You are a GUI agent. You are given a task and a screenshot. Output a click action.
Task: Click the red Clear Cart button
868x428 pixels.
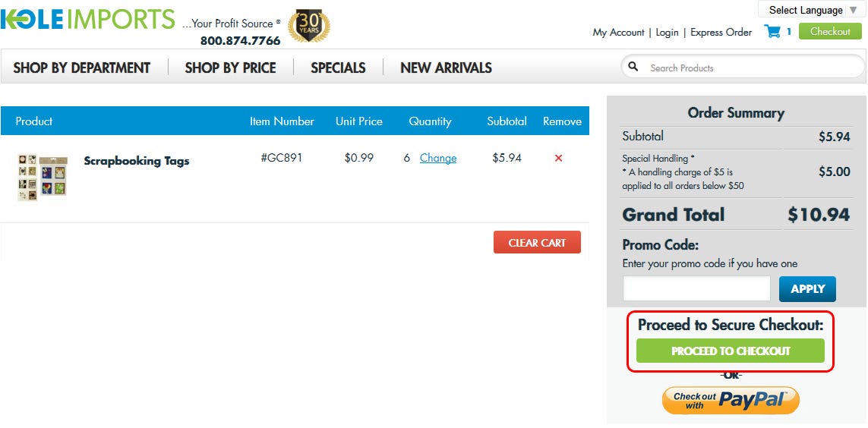[x=537, y=242]
